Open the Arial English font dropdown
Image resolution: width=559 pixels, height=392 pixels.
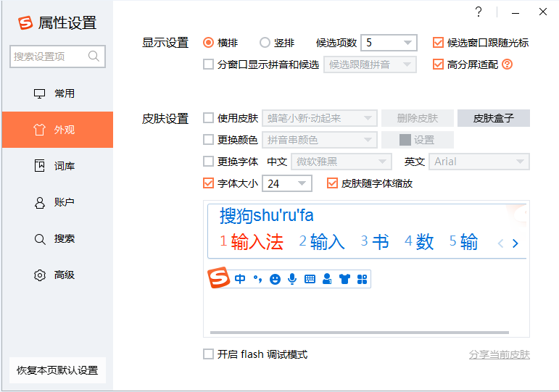coord(479,162)
